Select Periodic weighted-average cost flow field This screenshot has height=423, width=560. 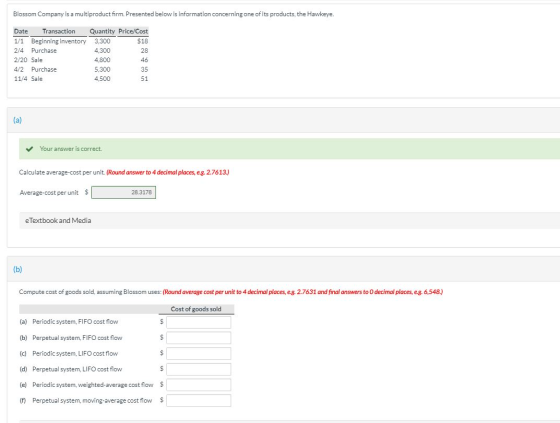199,385
